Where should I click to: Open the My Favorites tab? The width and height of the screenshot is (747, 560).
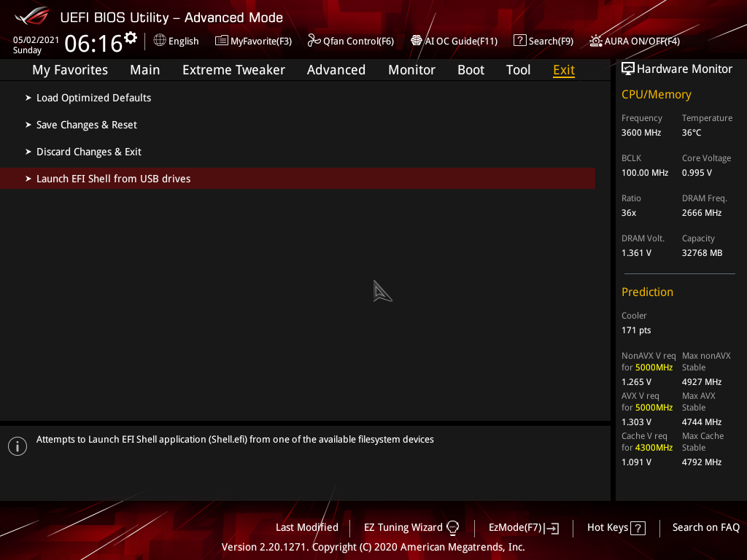pyautogui.click(x=70, y=70)
